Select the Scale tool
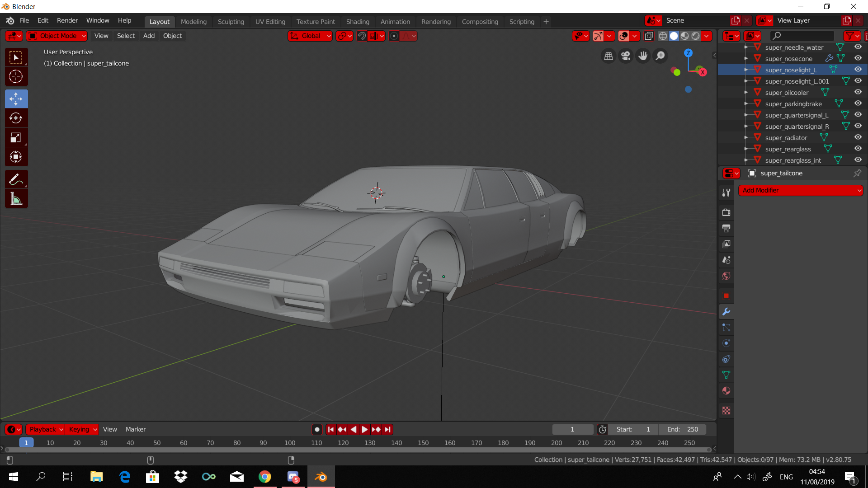 16,138
